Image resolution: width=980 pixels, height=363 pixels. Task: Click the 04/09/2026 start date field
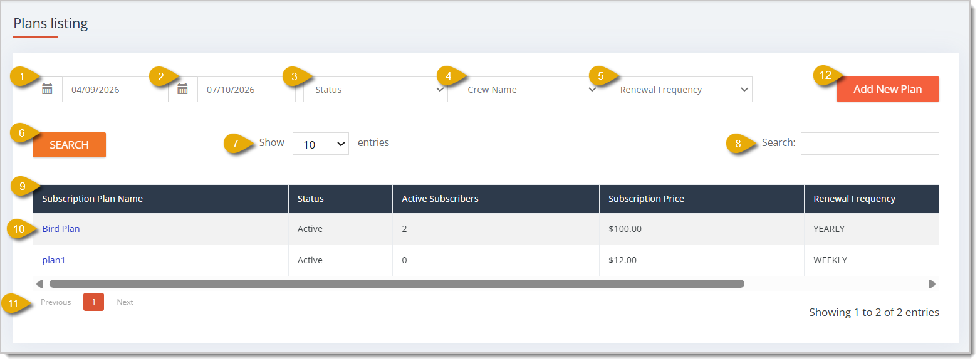111,90
